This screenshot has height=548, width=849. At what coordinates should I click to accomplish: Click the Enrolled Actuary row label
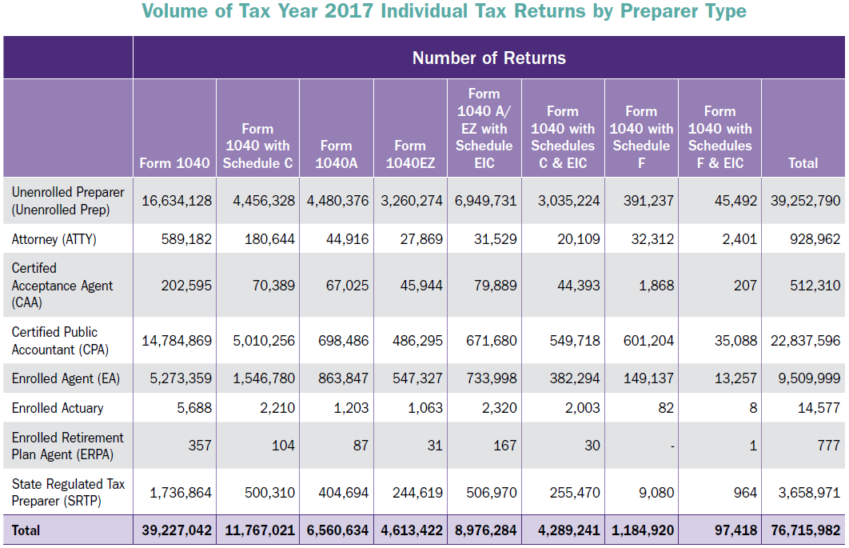point(56,408)
